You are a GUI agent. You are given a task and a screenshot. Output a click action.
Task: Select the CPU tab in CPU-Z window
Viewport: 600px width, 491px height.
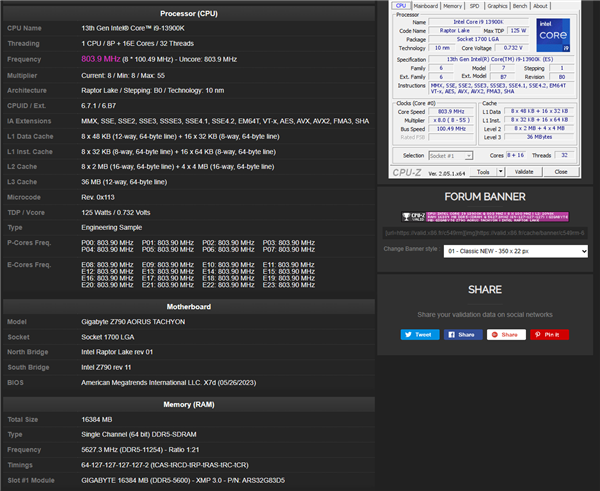click(x=401, y=6)
